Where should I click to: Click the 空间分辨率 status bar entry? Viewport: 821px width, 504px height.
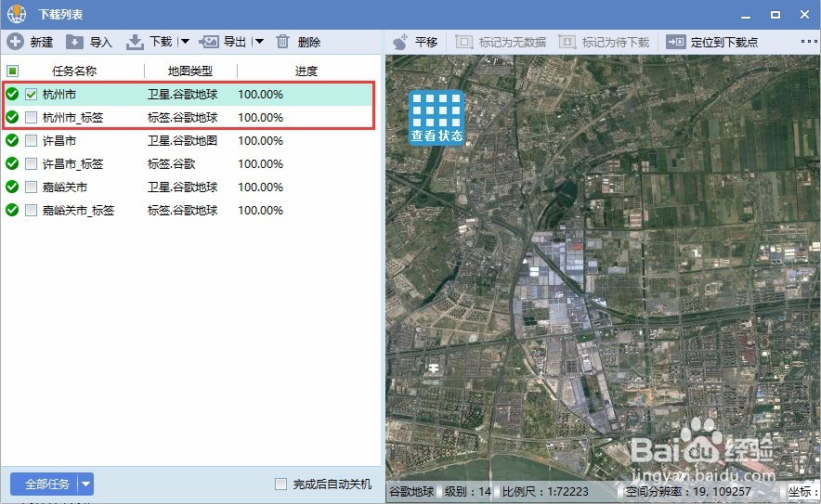(688, 492)
